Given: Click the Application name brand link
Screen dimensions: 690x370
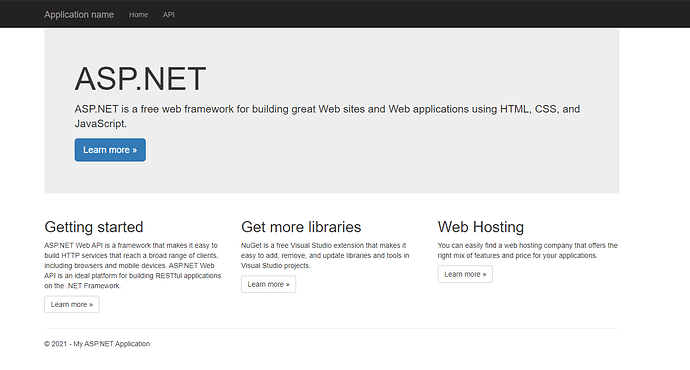Looking at the screenshot, I should 79,15.
